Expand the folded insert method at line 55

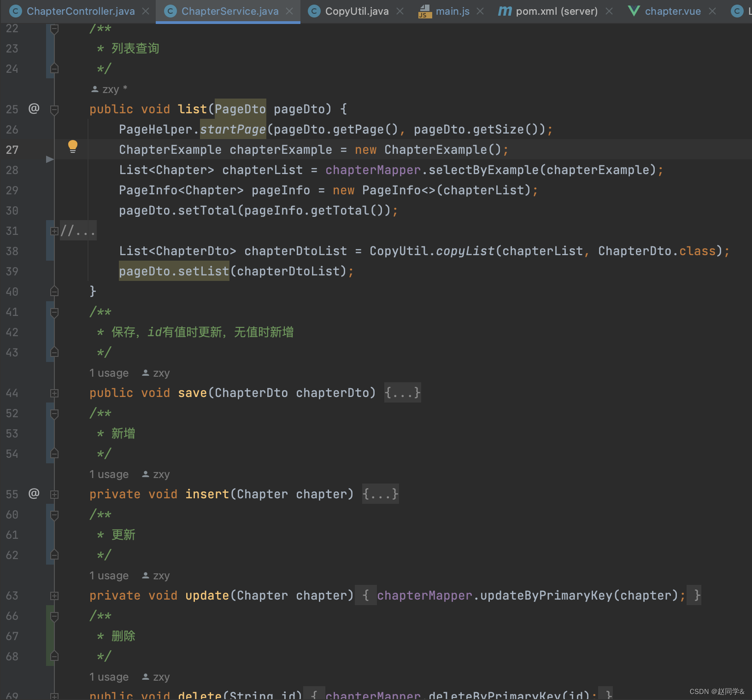(54, 494)
